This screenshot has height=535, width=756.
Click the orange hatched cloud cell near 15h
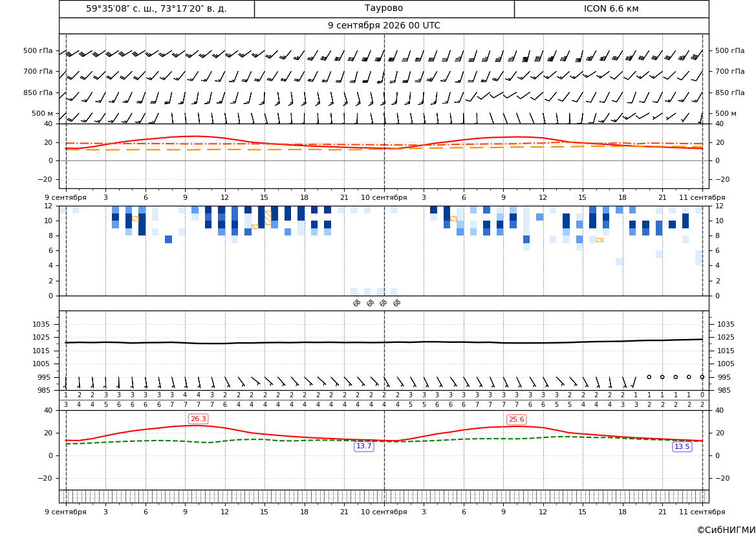(x=268, y=218)
